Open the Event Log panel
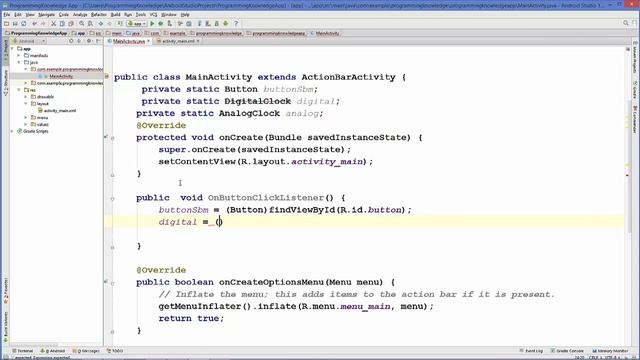This screenshot has height=360, width=640. (x=531, y=351)
